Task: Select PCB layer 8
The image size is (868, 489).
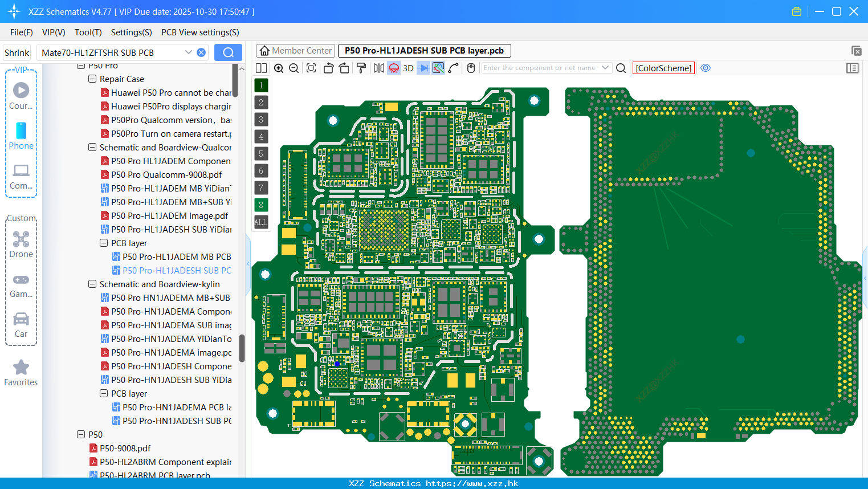Action: point(261,205)
